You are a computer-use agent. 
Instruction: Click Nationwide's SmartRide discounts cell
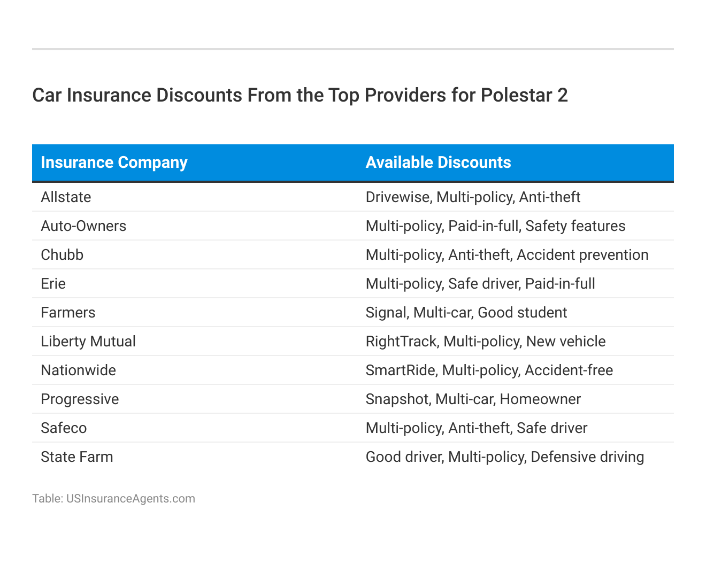pos(489,370)
